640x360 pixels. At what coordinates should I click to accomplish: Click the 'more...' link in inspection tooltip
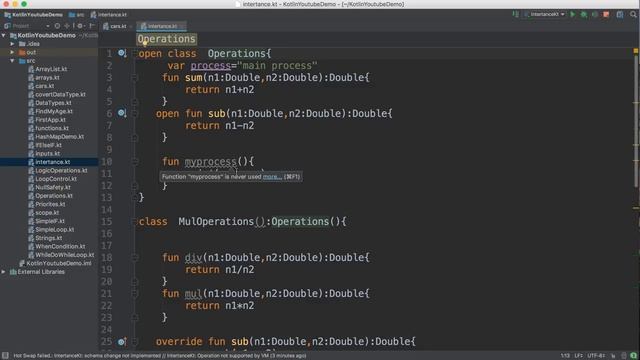point(272,177)
